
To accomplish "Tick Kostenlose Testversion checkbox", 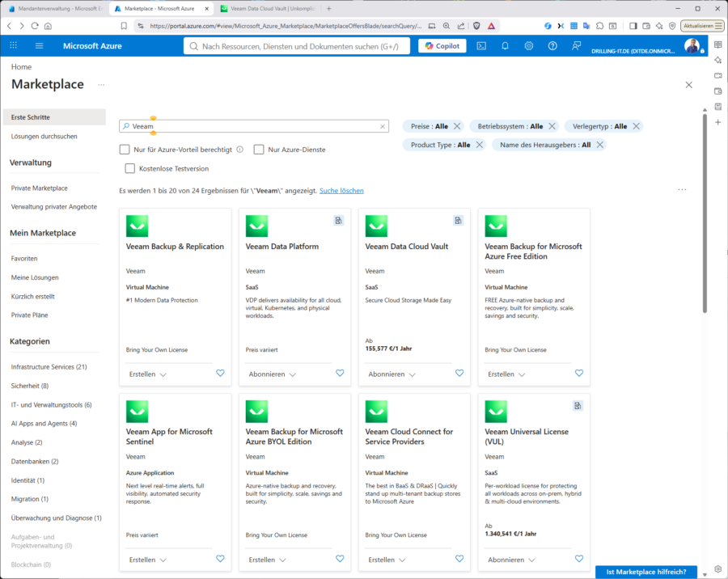I will pyautogui.click(x=130, y=168).
